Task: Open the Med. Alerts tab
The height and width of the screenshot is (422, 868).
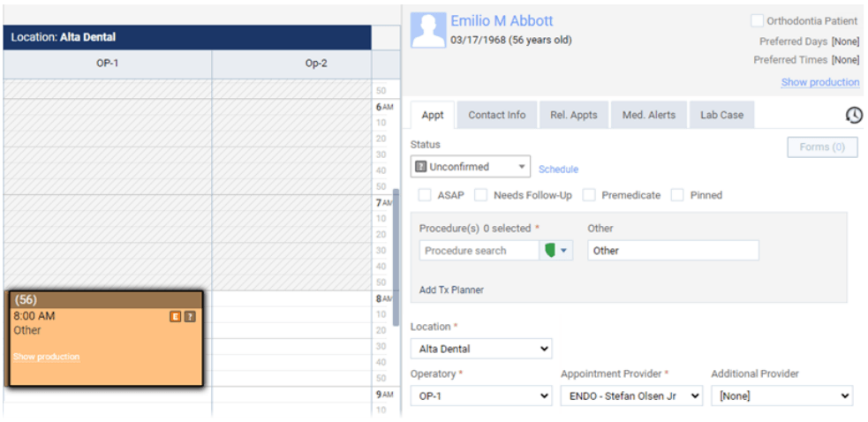Action: 648,115
